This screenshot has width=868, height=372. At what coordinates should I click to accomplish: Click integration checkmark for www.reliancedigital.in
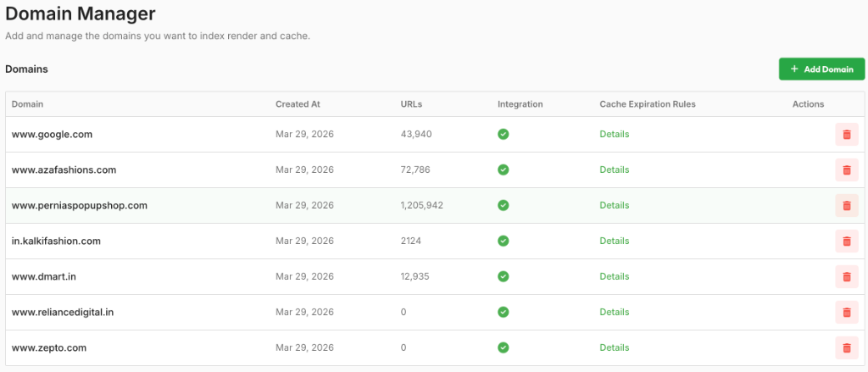click(x=504, y=312)
